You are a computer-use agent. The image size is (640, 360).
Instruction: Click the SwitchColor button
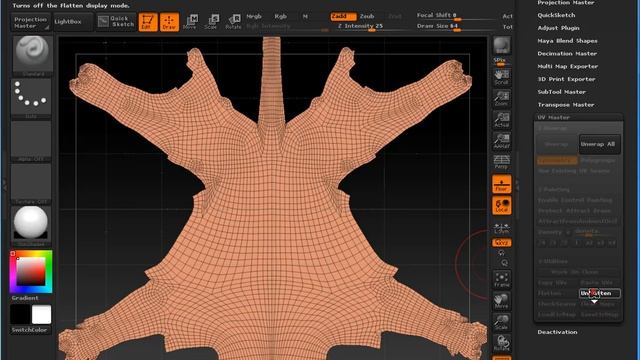click(29, 330)
